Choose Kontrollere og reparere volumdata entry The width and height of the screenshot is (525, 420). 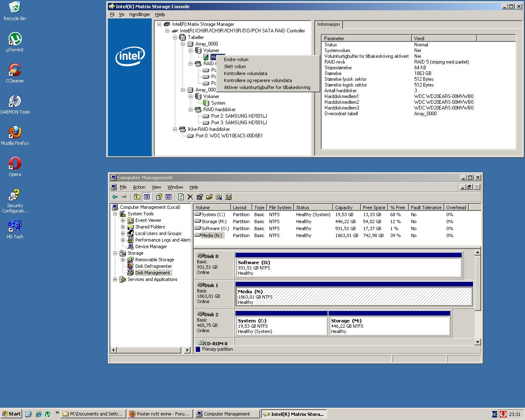click(268, 80)
